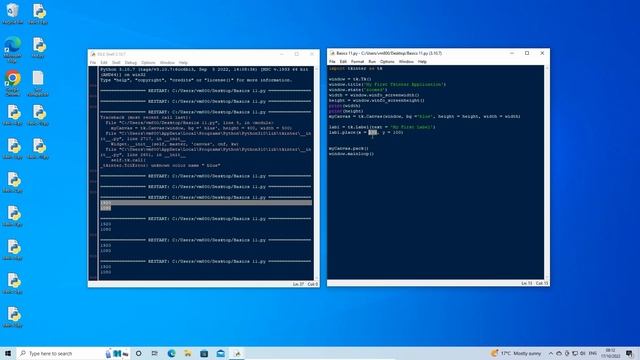Viewport: 640px width, 360px height.
Task: Show hidden system tray icons chevron
Action: coord(551,353)
